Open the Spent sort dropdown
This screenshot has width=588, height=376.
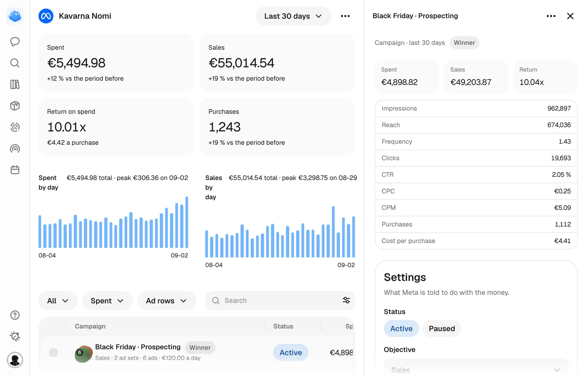click(107, 301)
